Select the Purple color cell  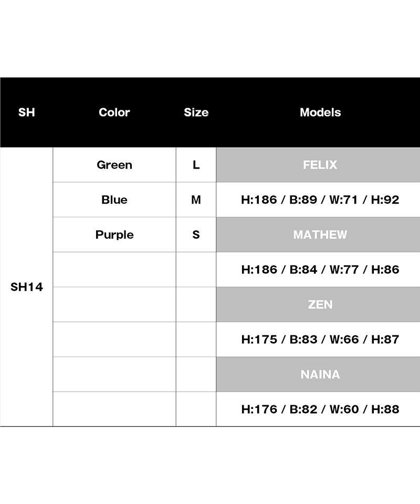click(x=114, y=235)
